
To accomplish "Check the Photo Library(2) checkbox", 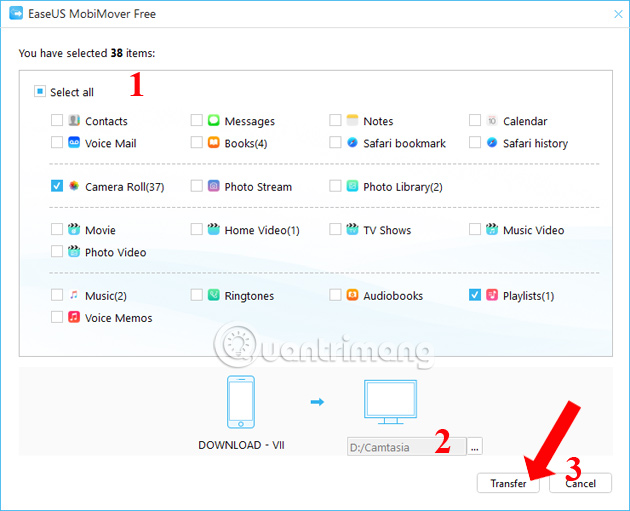I will coord(335,186).
